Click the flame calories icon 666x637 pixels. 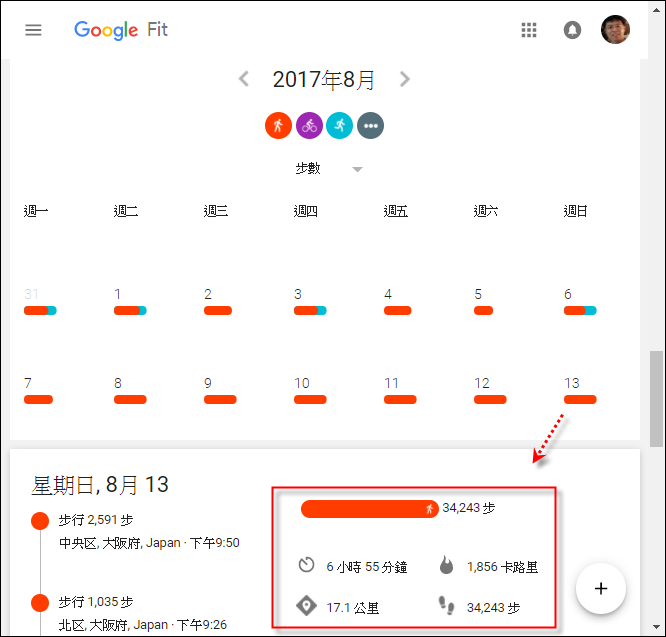click(446, 565)
